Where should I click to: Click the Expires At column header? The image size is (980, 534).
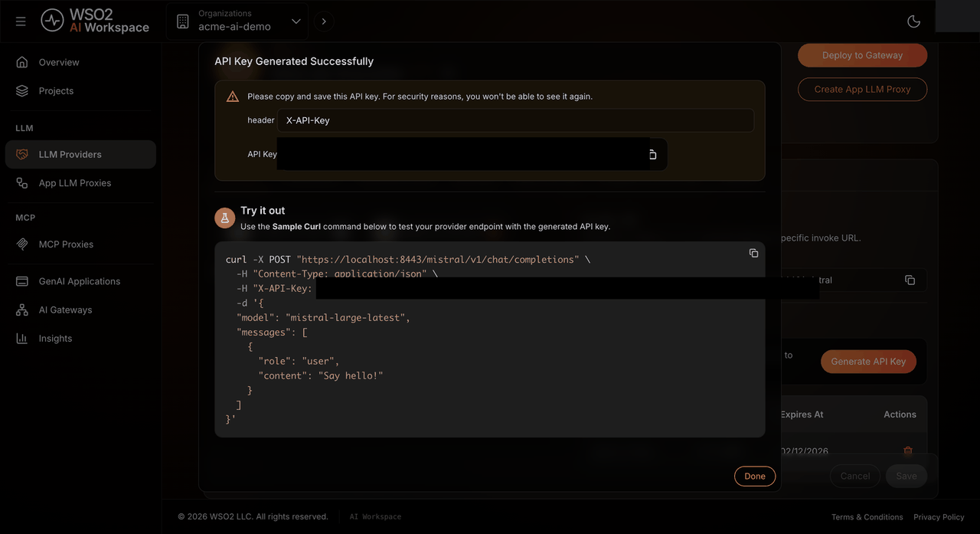coord(802,414)
